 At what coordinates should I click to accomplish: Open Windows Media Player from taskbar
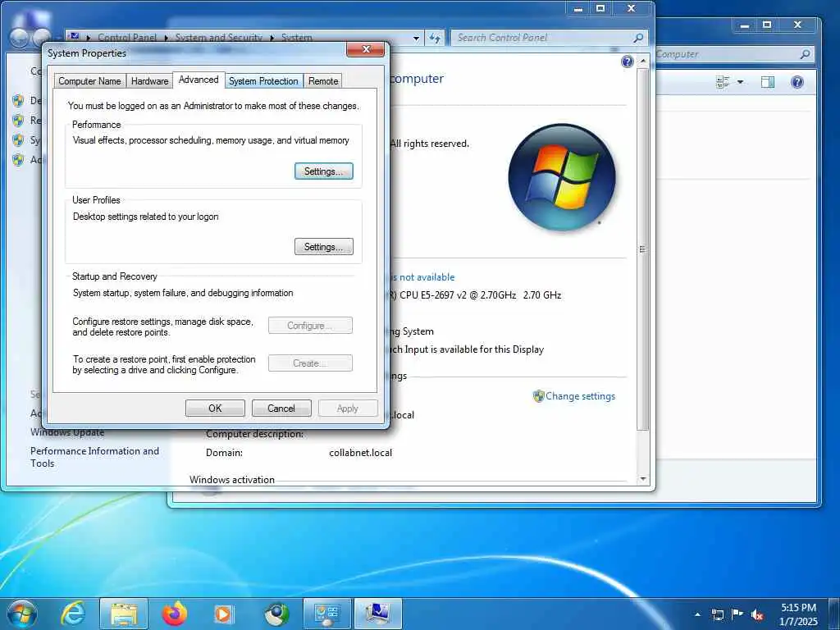point(223,614)
